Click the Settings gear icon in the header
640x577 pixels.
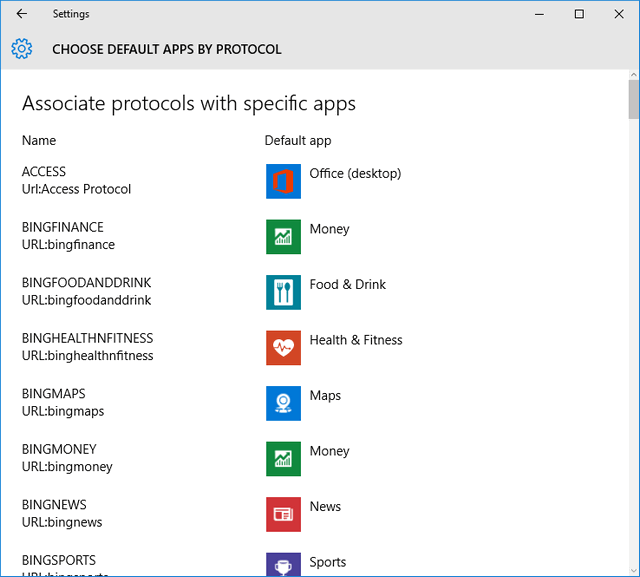[x=22, y=49]
